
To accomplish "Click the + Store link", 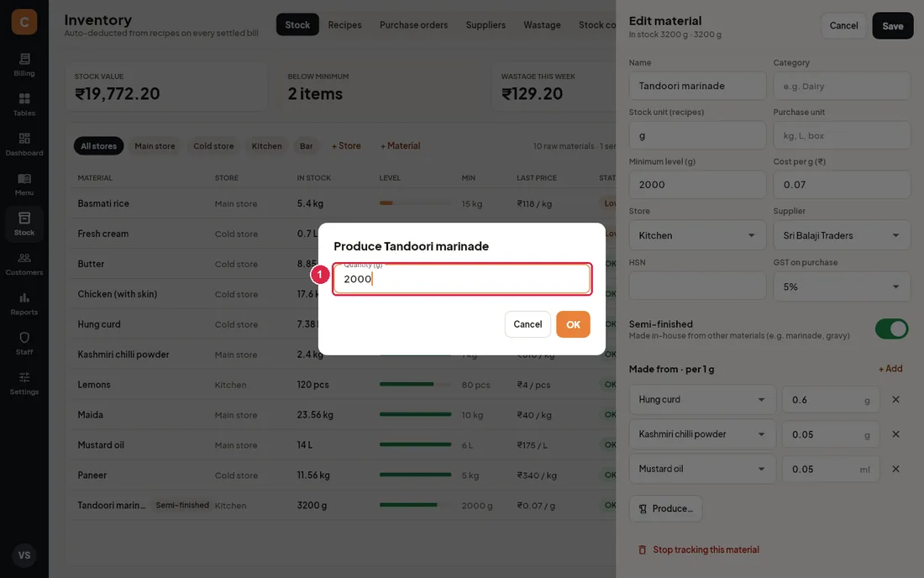I will coord(346,146).
